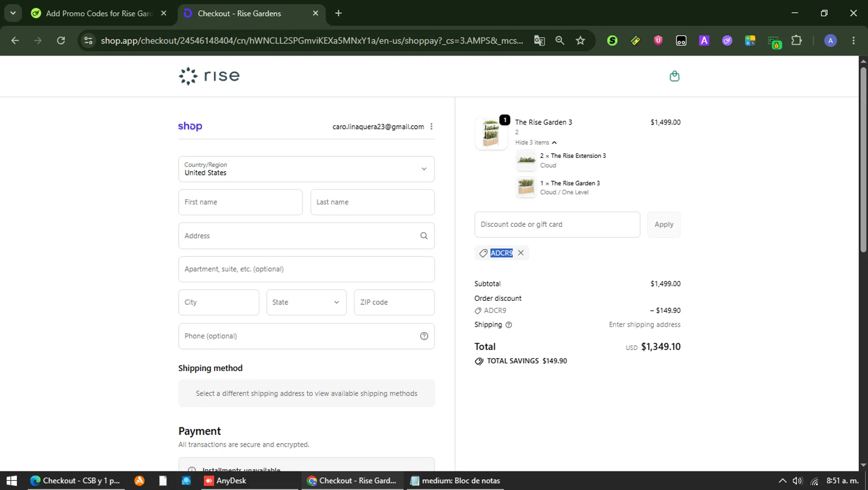Click the City field
Image resolution: width=868 pixels, height=490 pixels.
point(219,303)
